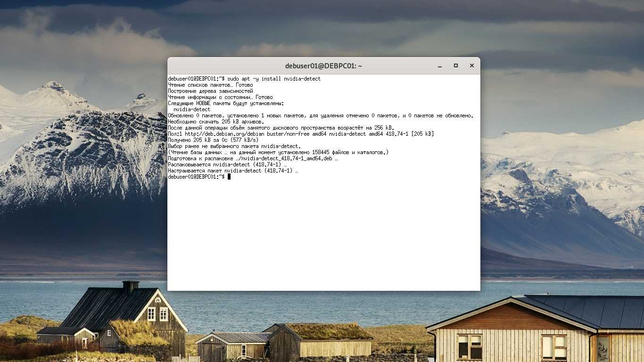
Task: Click the "Настраивается пакет nvidia-detect" line
Action: [x=233, y=171]
